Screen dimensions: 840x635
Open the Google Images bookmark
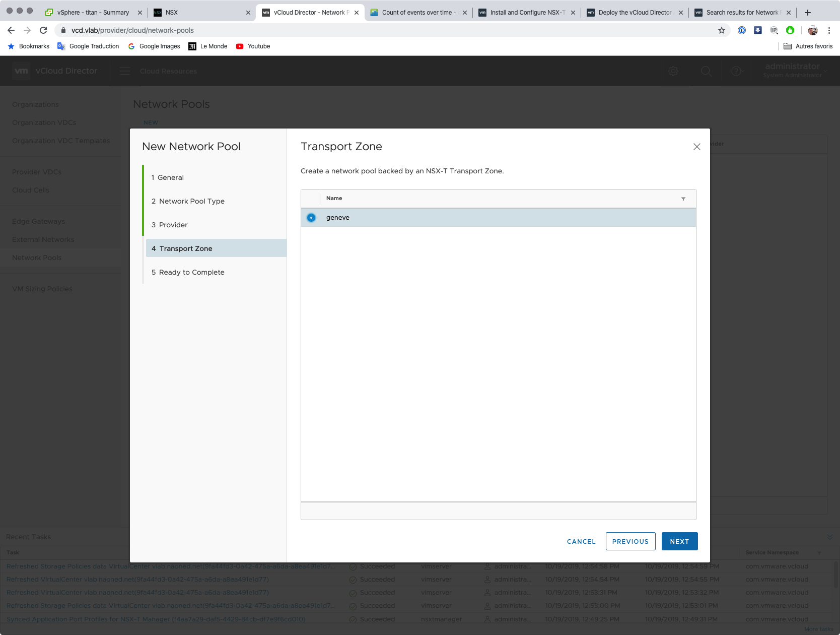154,46
